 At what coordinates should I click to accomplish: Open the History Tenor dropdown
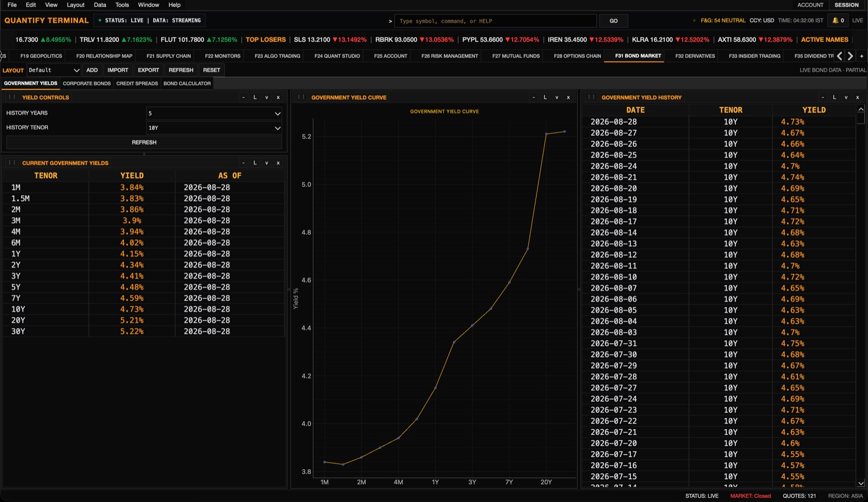214,128
